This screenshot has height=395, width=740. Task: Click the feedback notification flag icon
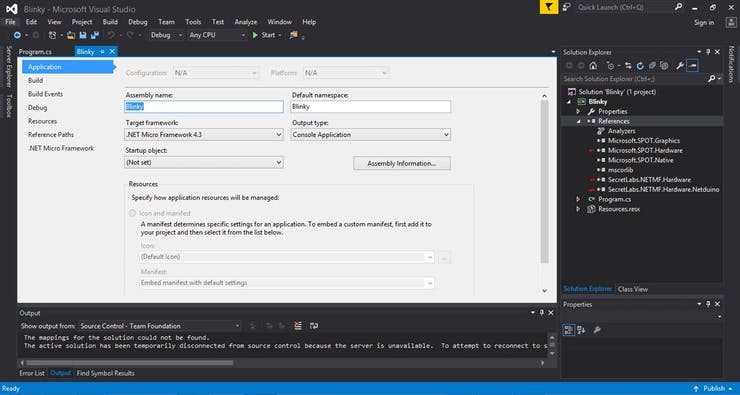coord(549,8)
